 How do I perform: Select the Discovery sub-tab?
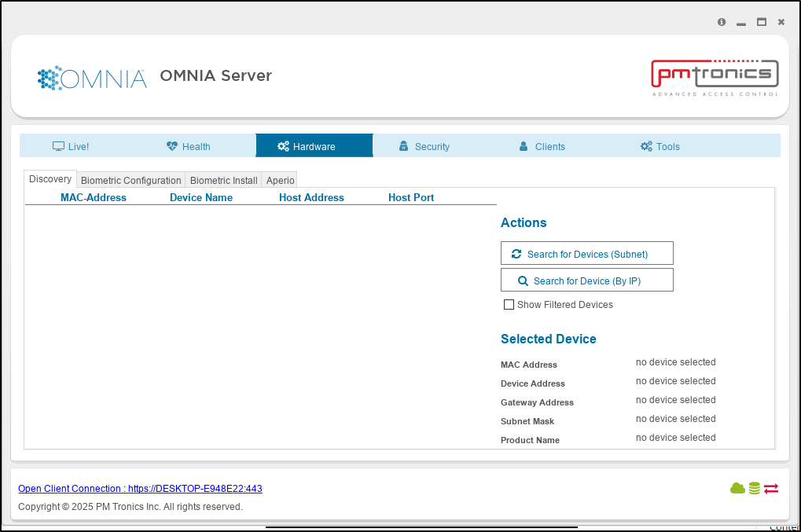[50, 179]
